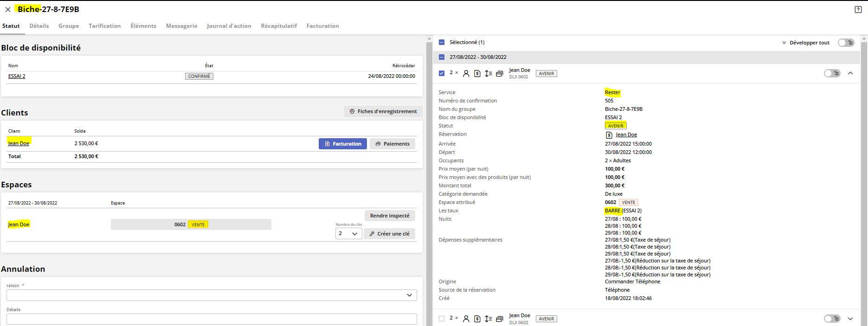Click the cards icon on DLX 0603 row
Viewport: 868px width, 326px height.
pos(500,319)
